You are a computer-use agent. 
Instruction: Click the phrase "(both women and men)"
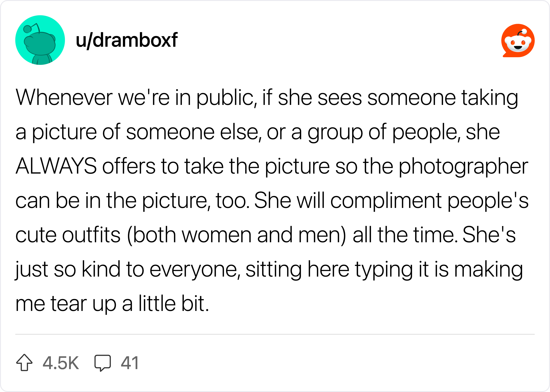pyautogui.click(x=237, y=235)
